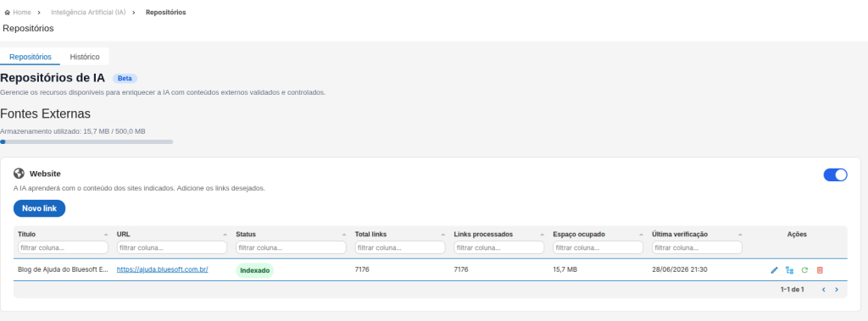Select the Repositórios tab
Viewport: 868px width, 321px height.
31,57
